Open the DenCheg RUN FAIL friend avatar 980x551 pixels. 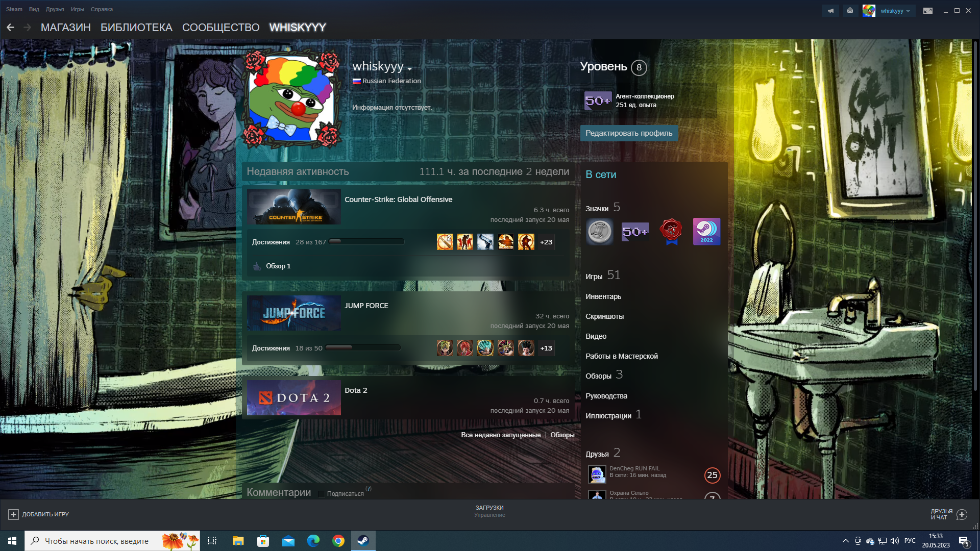[597, 474]
